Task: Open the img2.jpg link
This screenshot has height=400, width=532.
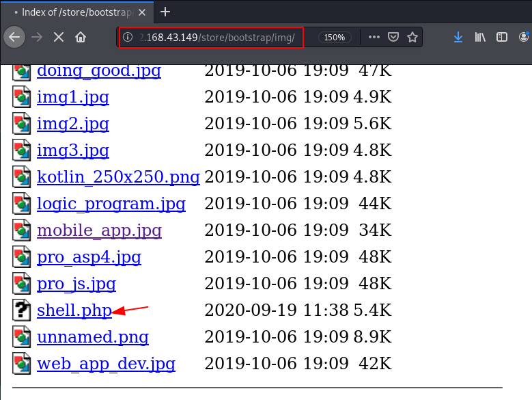Action: [73, 124]
